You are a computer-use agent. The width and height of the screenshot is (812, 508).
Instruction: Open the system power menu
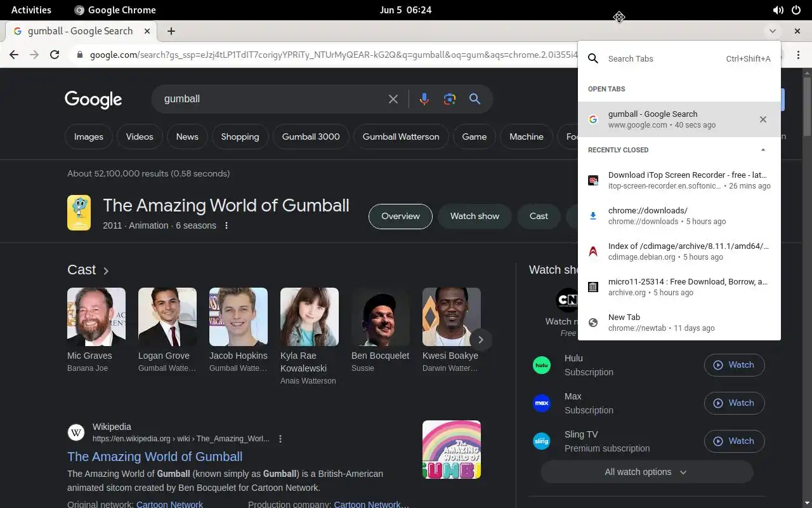click(x=796, y=10)
